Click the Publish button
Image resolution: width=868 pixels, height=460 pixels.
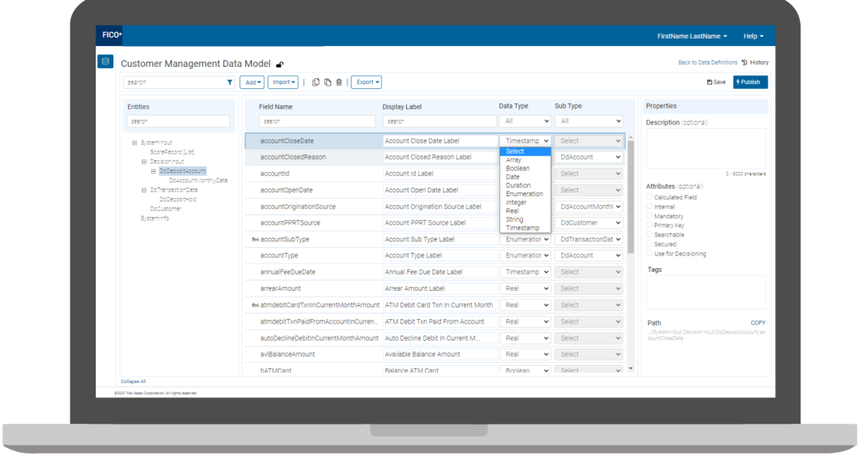[750, 82]
